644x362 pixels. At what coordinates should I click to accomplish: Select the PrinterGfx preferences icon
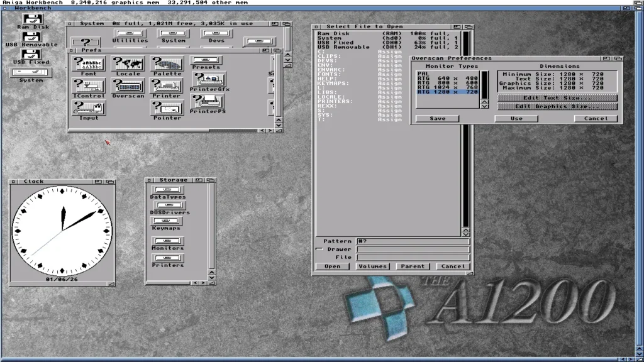click(209, 82)
